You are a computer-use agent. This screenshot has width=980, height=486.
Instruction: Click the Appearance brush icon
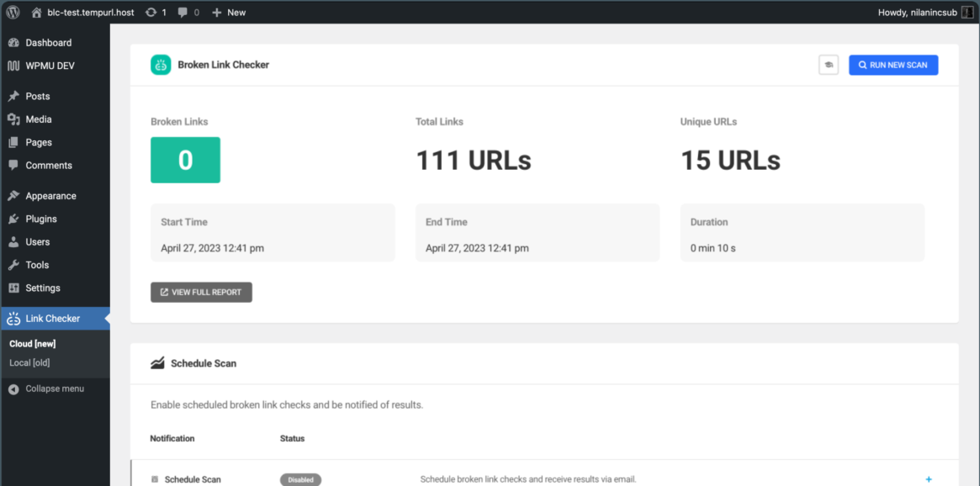pos(13,196)
